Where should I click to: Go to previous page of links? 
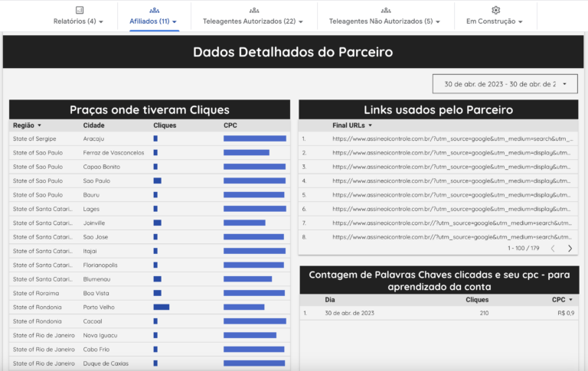point(553,249)
